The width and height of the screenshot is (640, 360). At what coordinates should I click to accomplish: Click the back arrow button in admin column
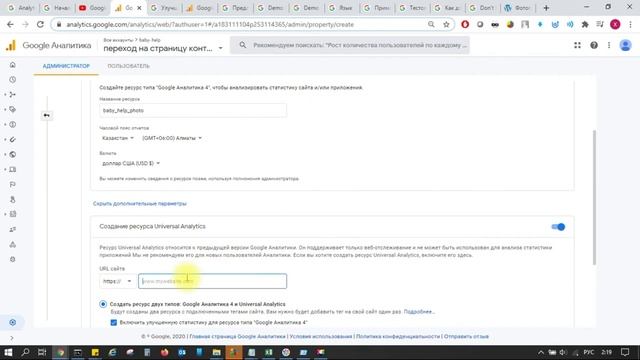[47, 116]
